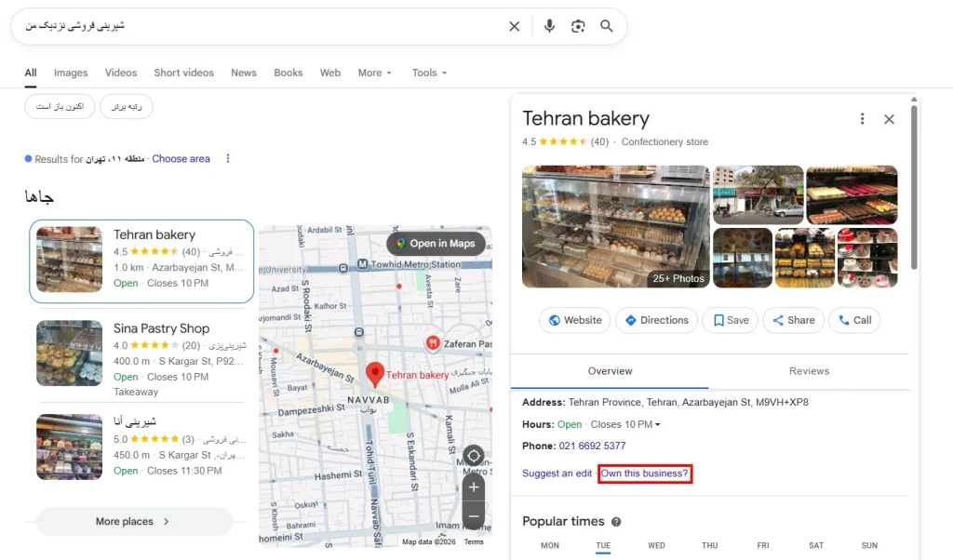
Task: Start voice search with microphone icon
Action: pyautogui.click(x=549, y=26)
